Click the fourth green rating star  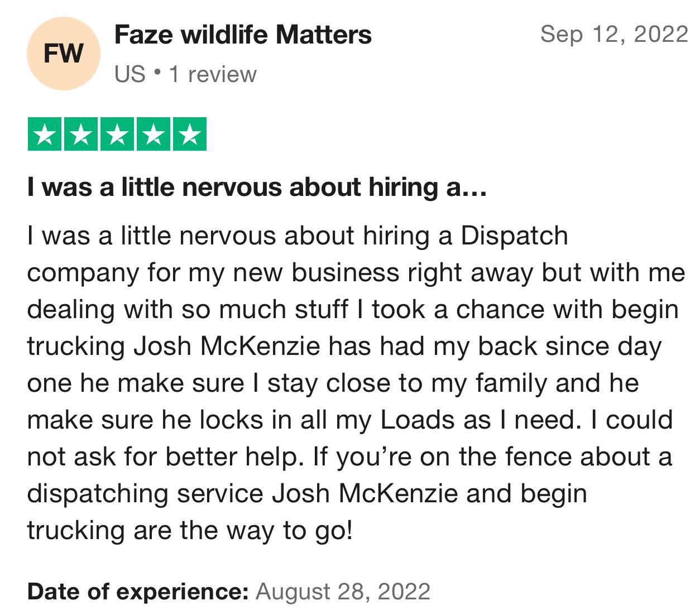154,134
